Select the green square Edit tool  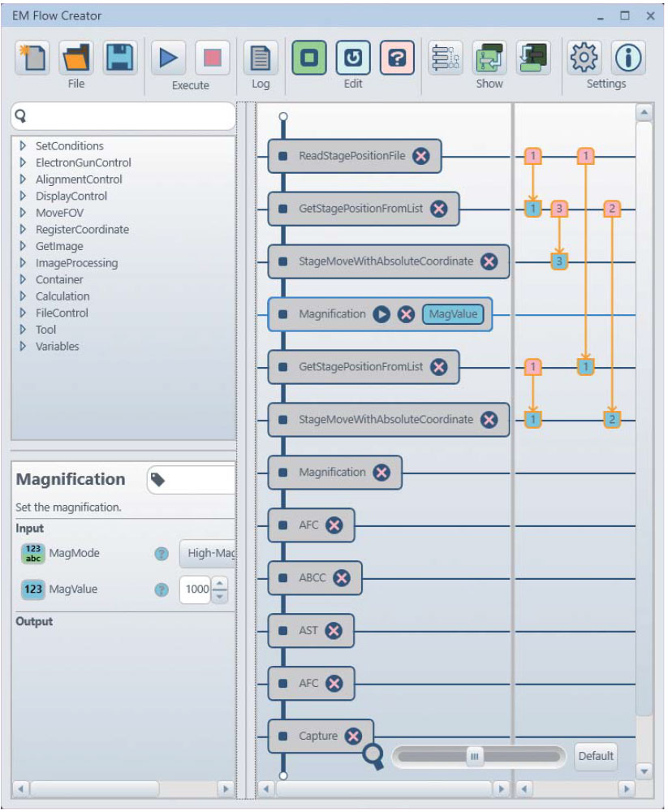click(309, 58)
